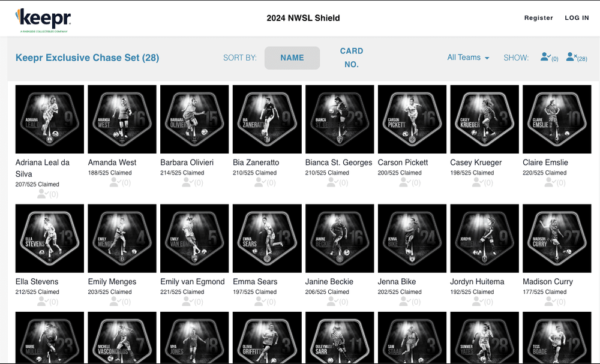Click '177/525 Claimed' under Madison Curry
The image size is (600, 364).
pos(545,291)
